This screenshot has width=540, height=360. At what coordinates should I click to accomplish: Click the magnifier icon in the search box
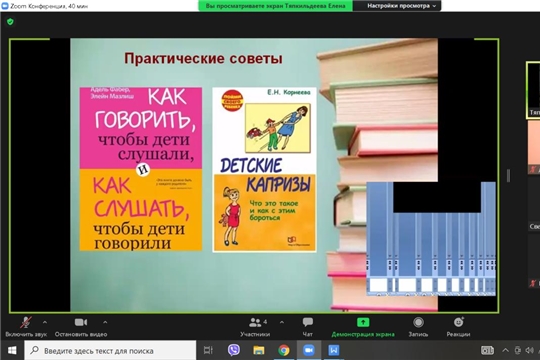point(34,350)
